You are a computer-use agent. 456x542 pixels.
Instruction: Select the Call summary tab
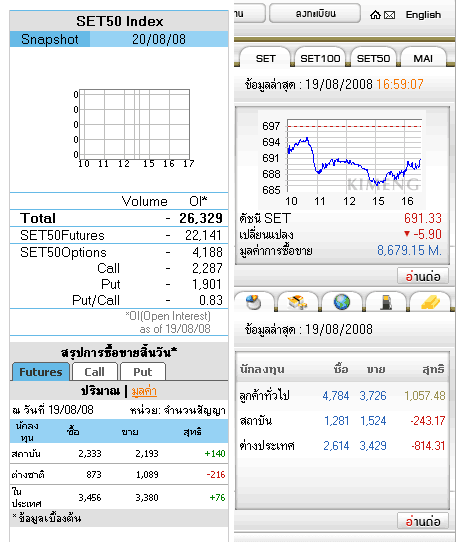(94, 372)
